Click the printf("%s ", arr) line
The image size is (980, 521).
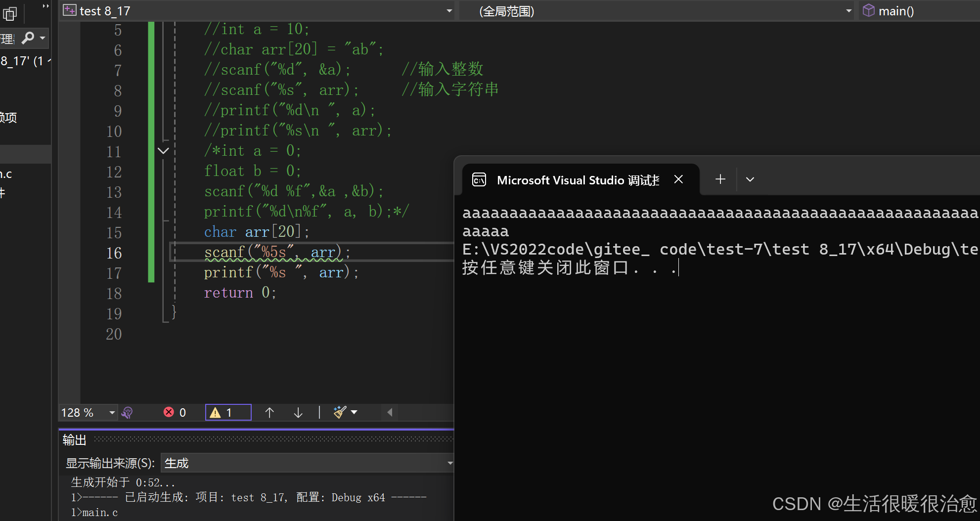pos(281,272)
